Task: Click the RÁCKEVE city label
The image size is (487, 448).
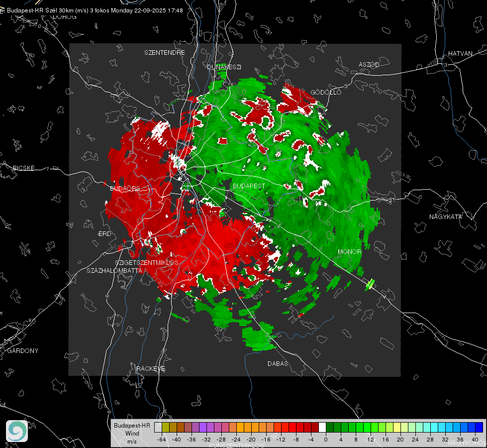Action: [151, 368]
